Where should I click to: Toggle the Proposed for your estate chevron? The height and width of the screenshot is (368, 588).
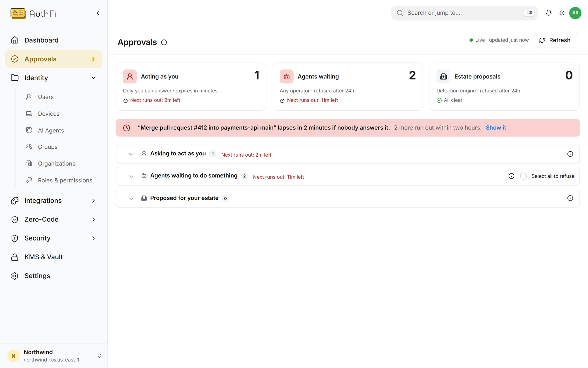131,198
